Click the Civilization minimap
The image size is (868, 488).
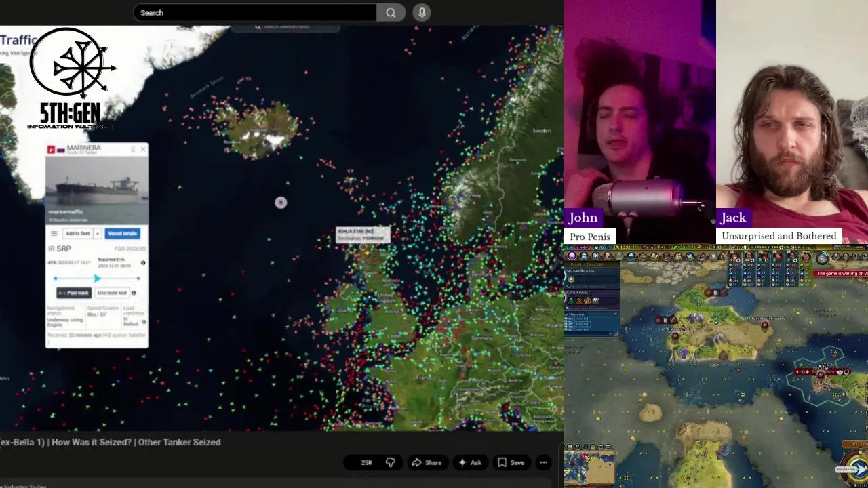point(590,468)
